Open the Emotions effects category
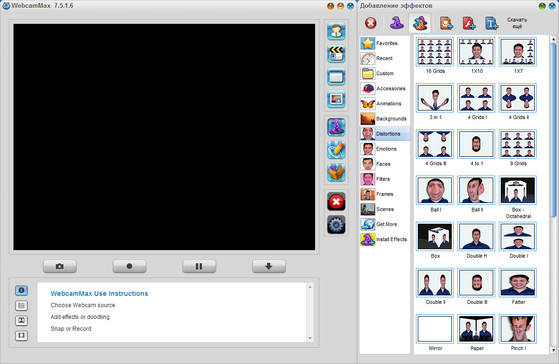The image size is (559, 364). pyautogui.click(x=385, y=149)
